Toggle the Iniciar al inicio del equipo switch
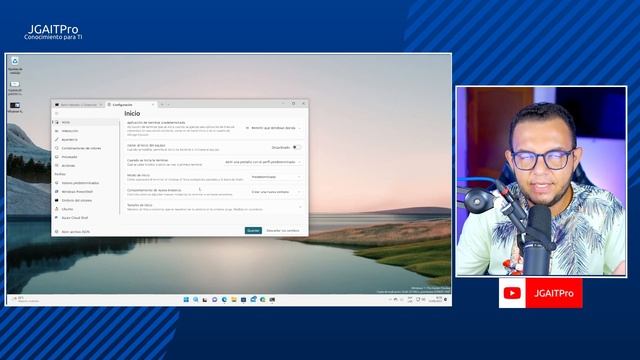 pos(297,147)
